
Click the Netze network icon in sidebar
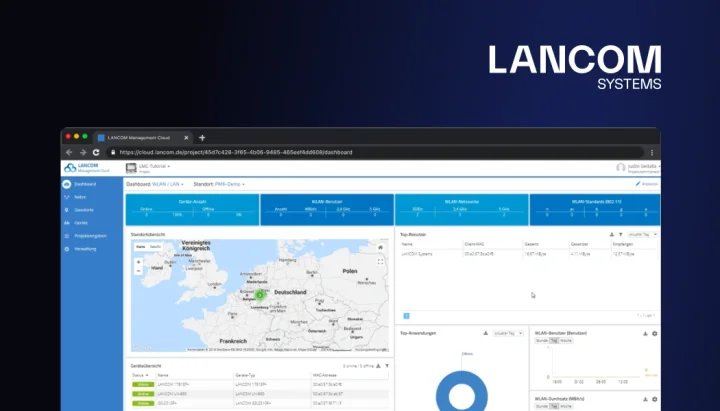[x=67, y=197]
